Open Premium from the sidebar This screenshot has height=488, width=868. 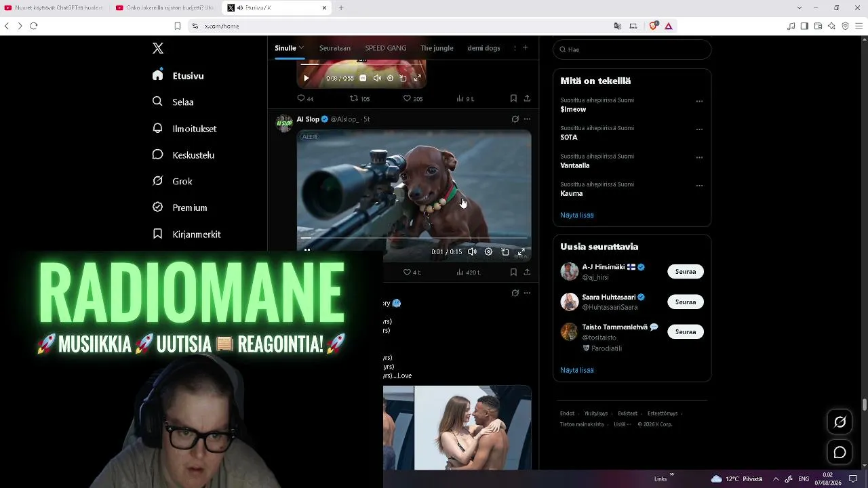pyautogui.click(x=180, y=207)
